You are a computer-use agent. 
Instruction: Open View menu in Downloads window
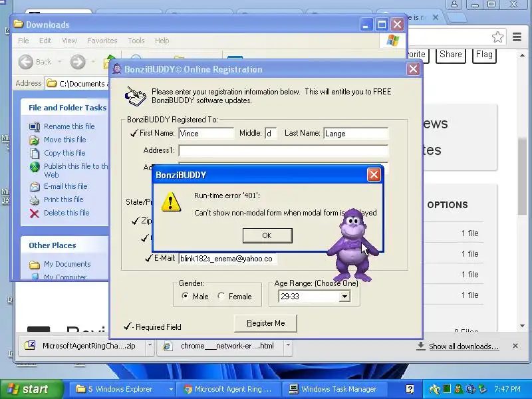[69, 41]
